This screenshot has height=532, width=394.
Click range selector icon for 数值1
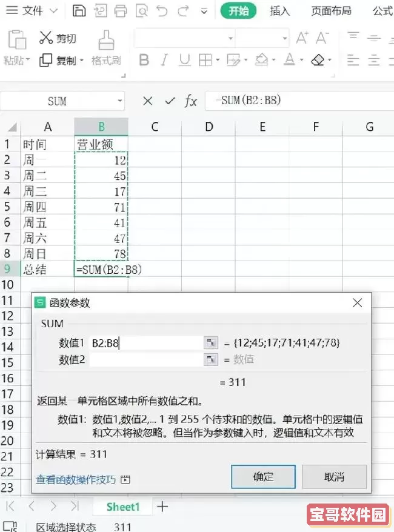click(211, 343)
